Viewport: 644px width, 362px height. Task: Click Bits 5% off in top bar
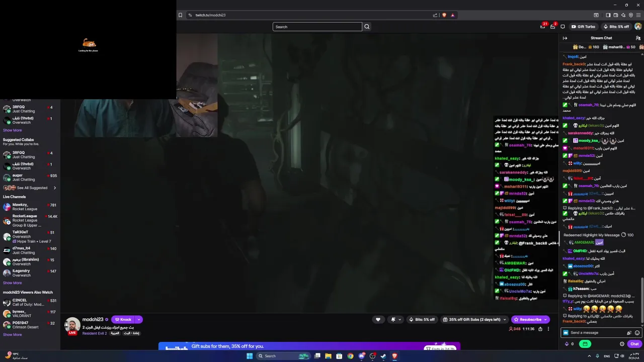pyautogui.click(x=616, y=27)
